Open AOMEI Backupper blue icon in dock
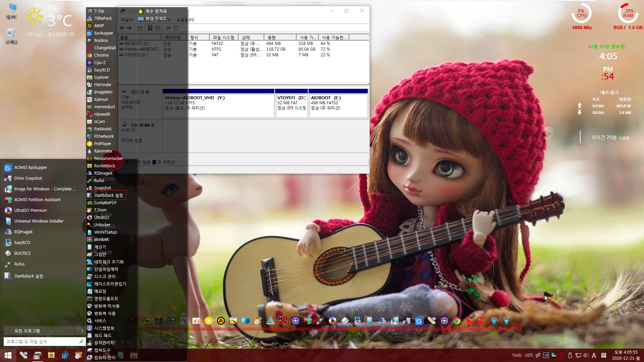Viewport: 644px width, 362px height. 419,321
